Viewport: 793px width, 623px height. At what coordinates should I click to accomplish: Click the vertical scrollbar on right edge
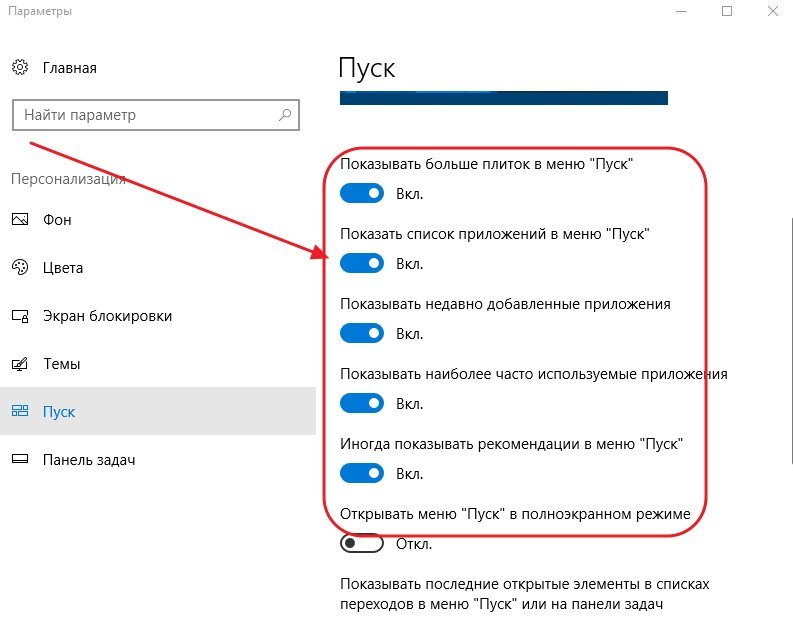790,341
